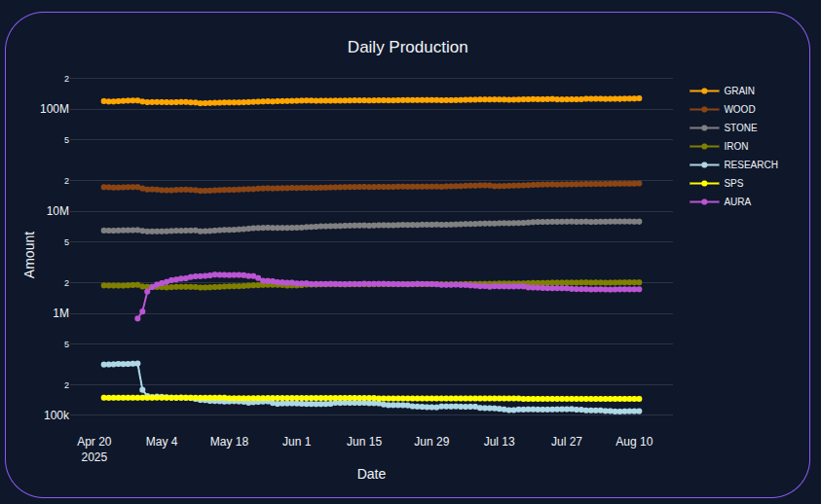Click the purple AURA legend marker
This screenshot has width=821, height=504.
704,201
